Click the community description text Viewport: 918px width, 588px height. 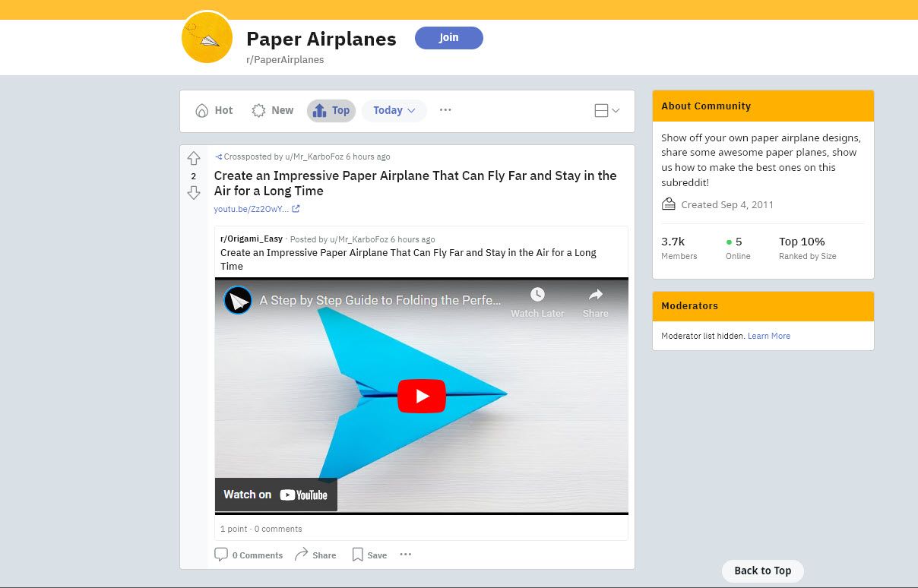pos(761,160)
